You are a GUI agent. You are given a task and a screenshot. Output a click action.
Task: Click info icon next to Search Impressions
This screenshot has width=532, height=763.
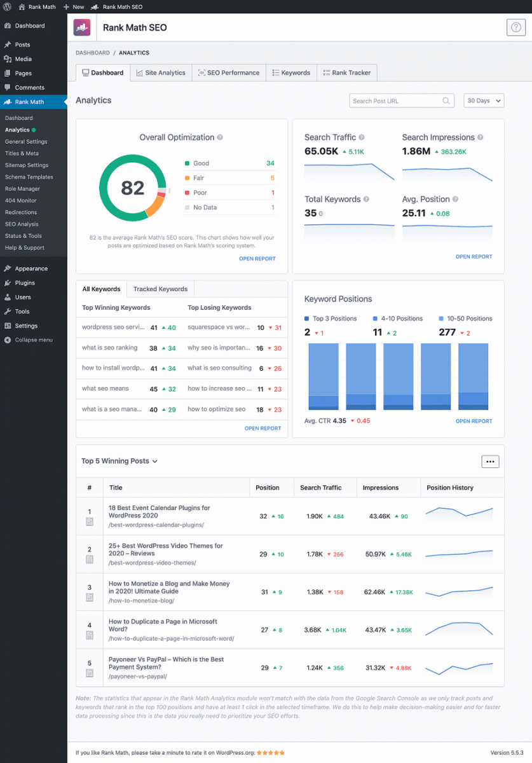(480, 137)
